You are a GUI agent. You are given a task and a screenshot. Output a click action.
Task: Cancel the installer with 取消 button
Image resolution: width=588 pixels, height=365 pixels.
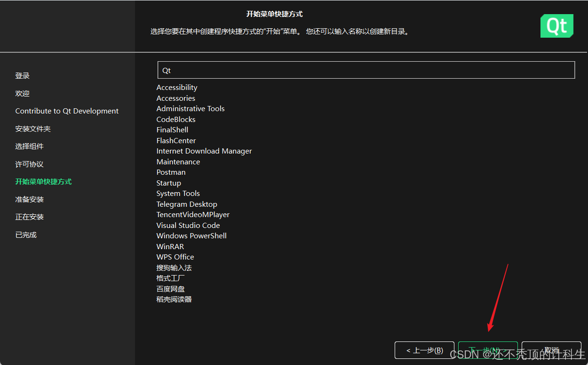coord(551,350)
